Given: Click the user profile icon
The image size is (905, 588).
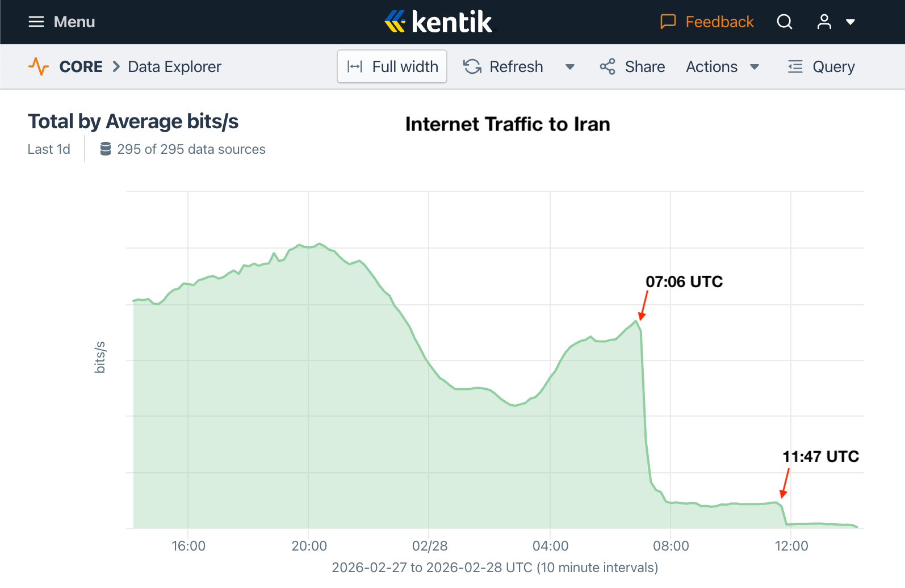Looking at the screenshot, I should click(x=824, y=22).
